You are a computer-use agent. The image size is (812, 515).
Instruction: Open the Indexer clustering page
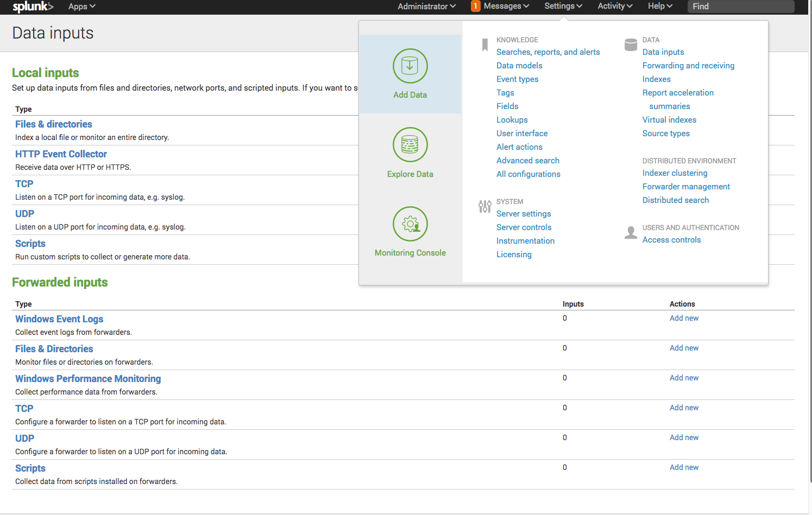pyautogui.click(x=675, y=173)
